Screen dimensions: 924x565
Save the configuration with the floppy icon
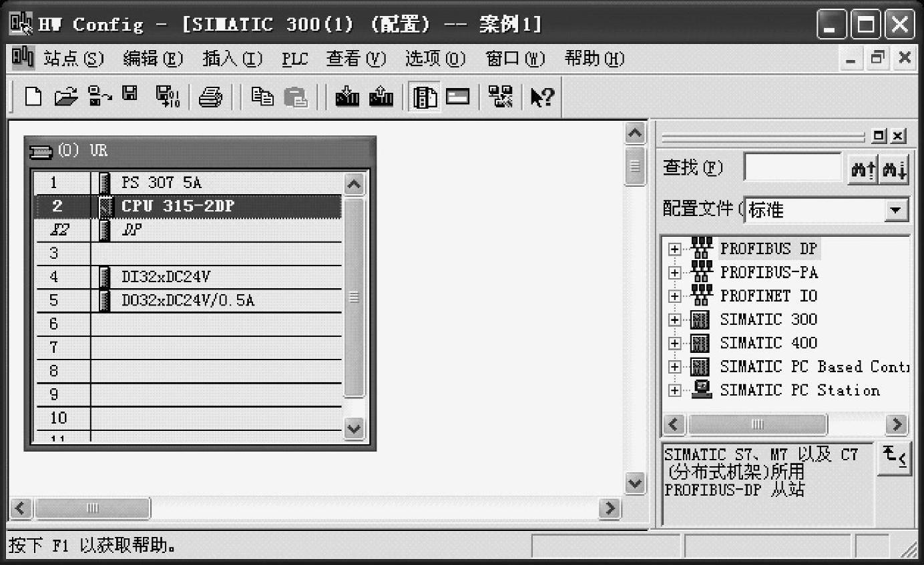click(x=130, y=95)
